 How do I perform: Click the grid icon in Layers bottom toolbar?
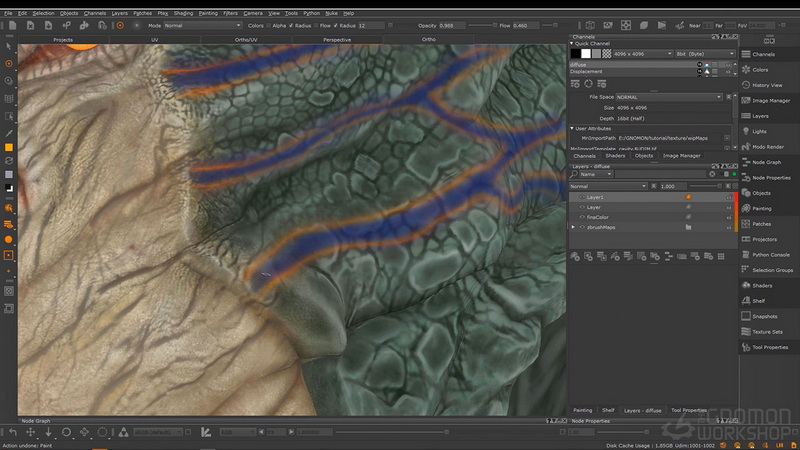(721, 257)
